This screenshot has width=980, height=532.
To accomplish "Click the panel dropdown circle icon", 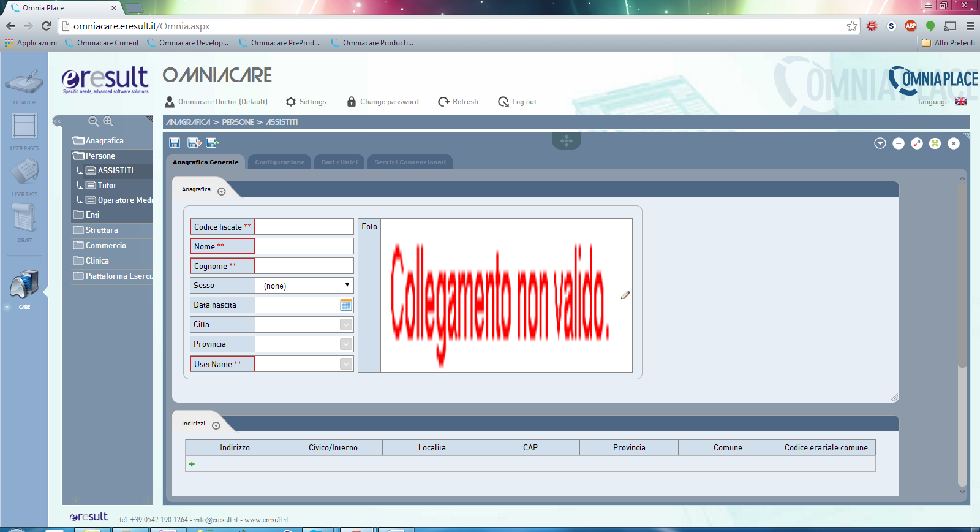I will (880, 143).
